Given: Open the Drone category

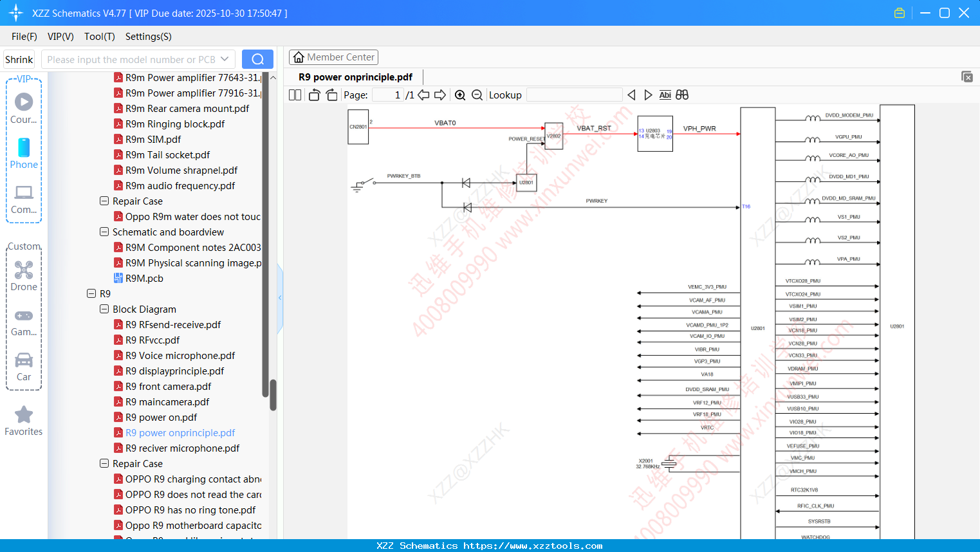Looking at the screenshot, I should [x=24, y=276].
